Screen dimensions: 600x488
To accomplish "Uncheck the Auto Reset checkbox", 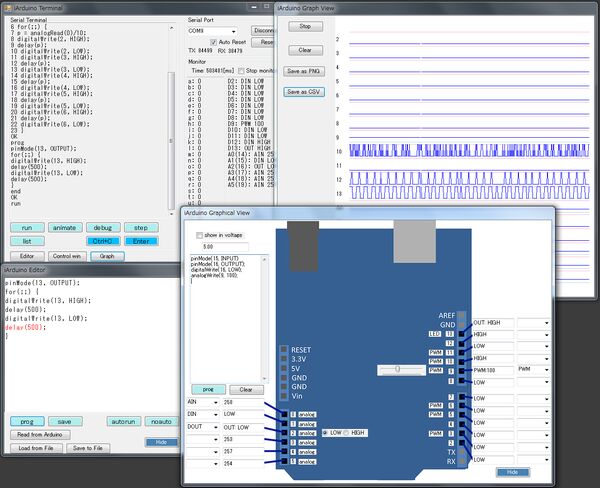I will [x=214, y=42].
